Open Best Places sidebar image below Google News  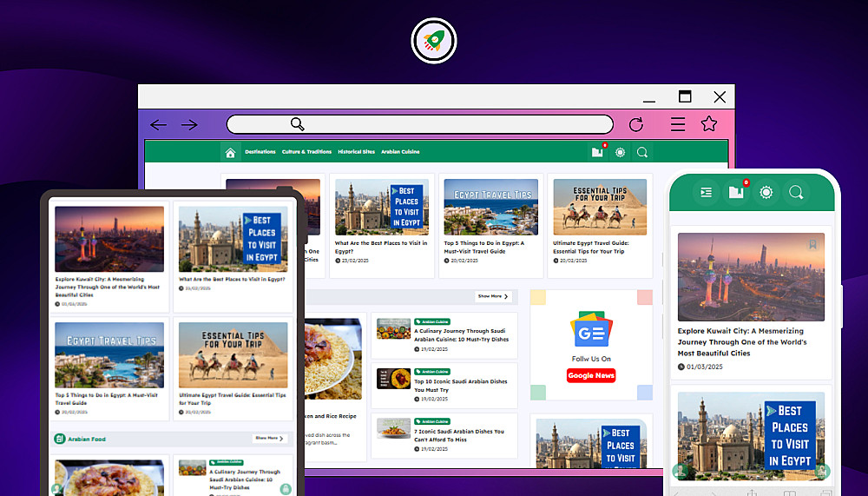(x=591, y=443)
